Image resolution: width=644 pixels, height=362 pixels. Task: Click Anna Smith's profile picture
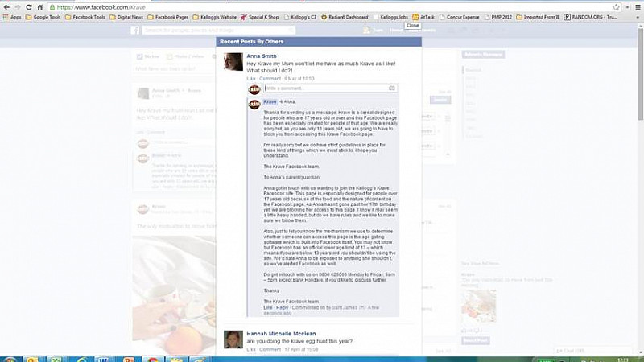(x=233, y=62)
